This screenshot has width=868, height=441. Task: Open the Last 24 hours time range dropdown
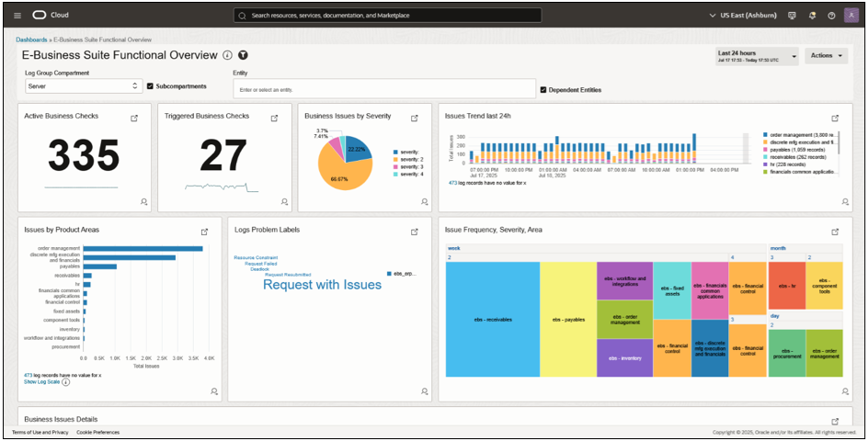click(757, 56)
